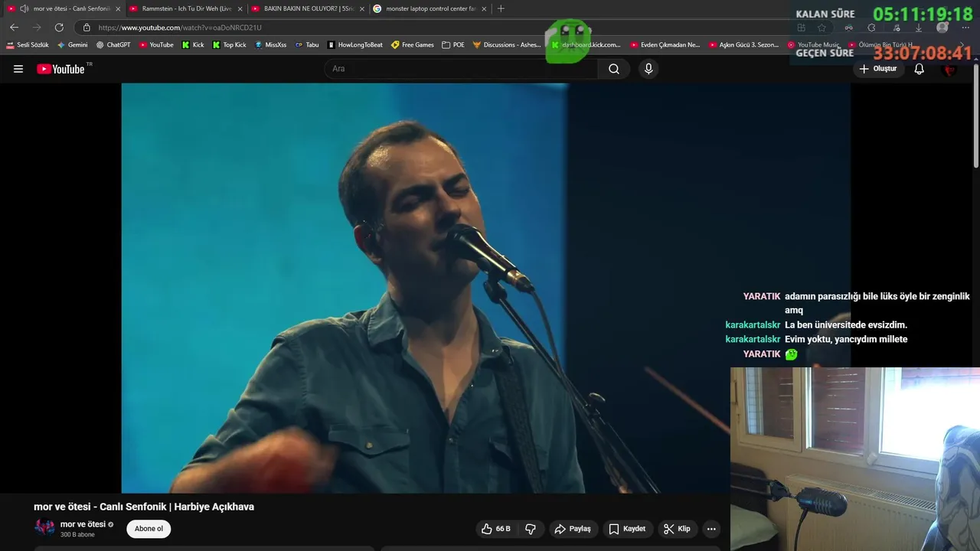Go back with the browser back arrow
The height and width of the screenshot is (551, 980).
(x=14, y=28)
